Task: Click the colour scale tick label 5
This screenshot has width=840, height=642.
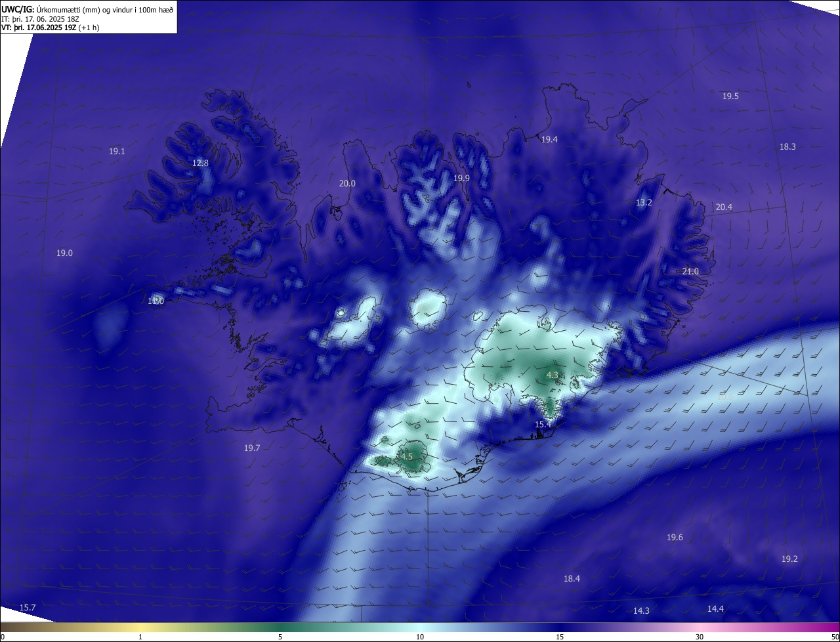Action: pos(280,637)
